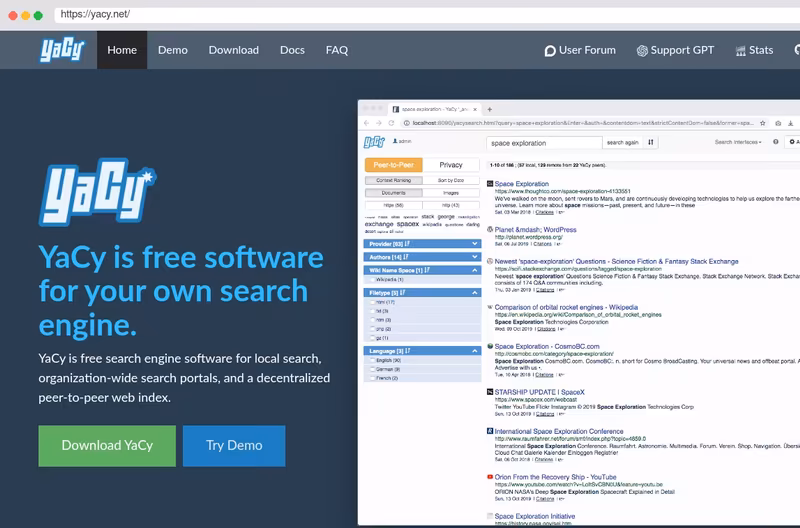Click the large YaCy hero logo
800x528 pixels.
[97, 192]
